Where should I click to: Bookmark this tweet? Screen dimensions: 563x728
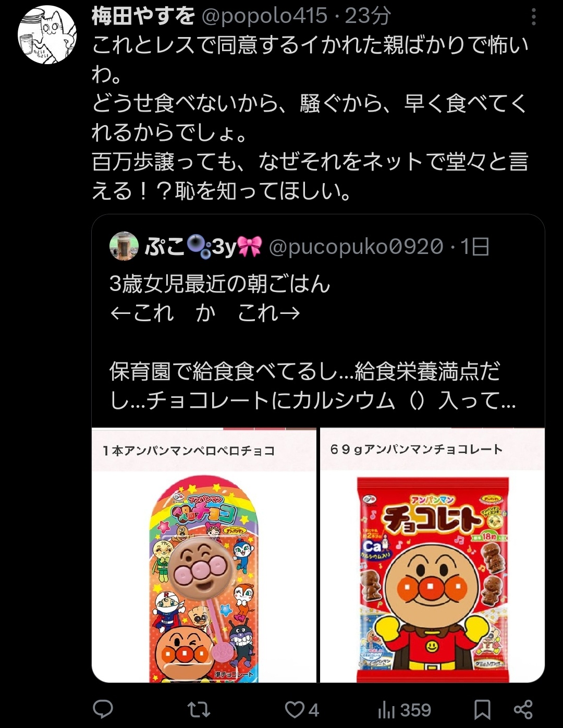click(482, 710)
